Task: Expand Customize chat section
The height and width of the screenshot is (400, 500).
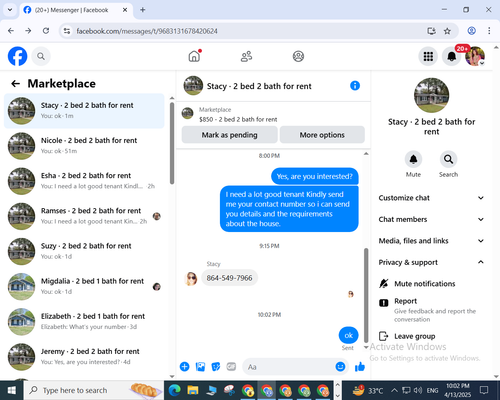Action: click(x=431, y=198)
